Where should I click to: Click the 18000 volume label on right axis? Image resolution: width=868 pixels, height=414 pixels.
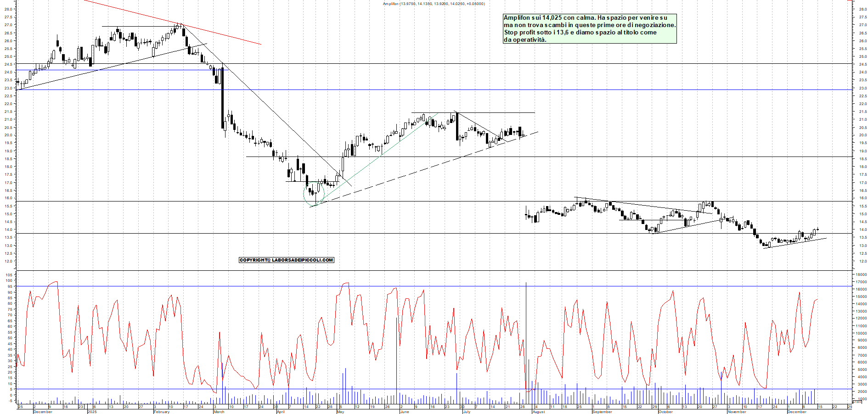[x=861, y=274]
